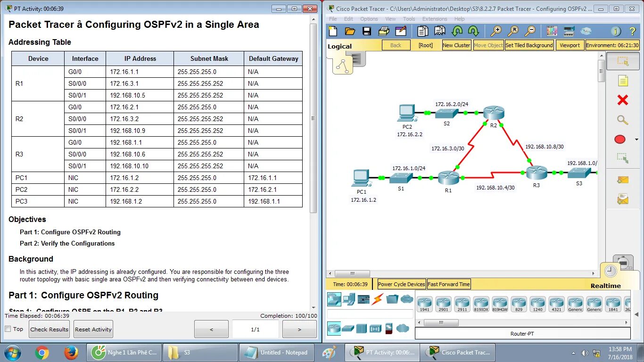Click the Reset Activity button
644x362 pixels.
pyautogui.click(x=93, y=329)
